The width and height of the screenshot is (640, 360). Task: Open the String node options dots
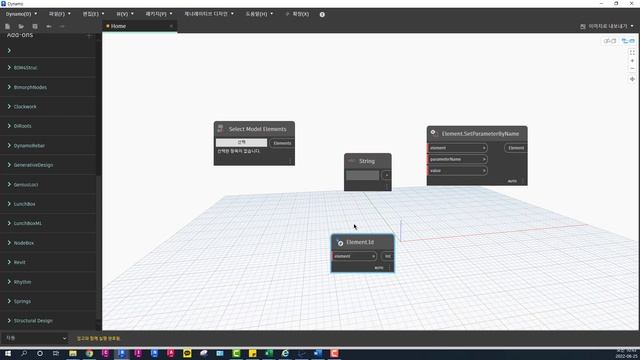[387, 187]
